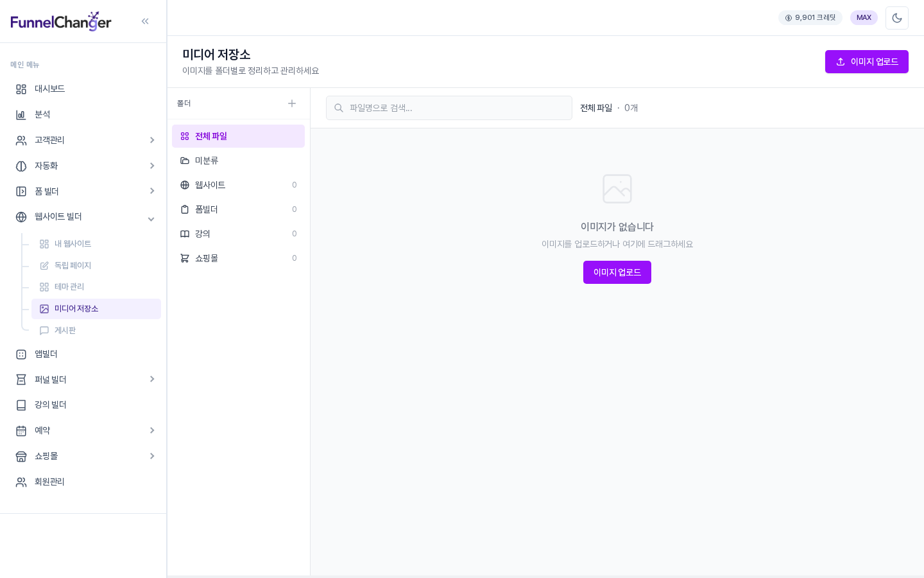Image resolution: width=924 pixels, height=578 pixels.
Task: Click the credits coin icon
Action: click(789, 18)
